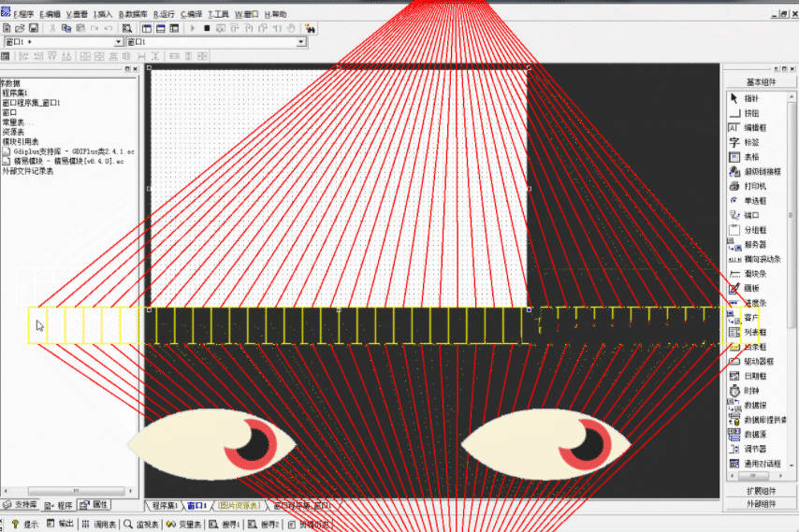This screenshot has width=799, height=532.
Task: Open the 监视表 output tab
Action: point(141,524)
